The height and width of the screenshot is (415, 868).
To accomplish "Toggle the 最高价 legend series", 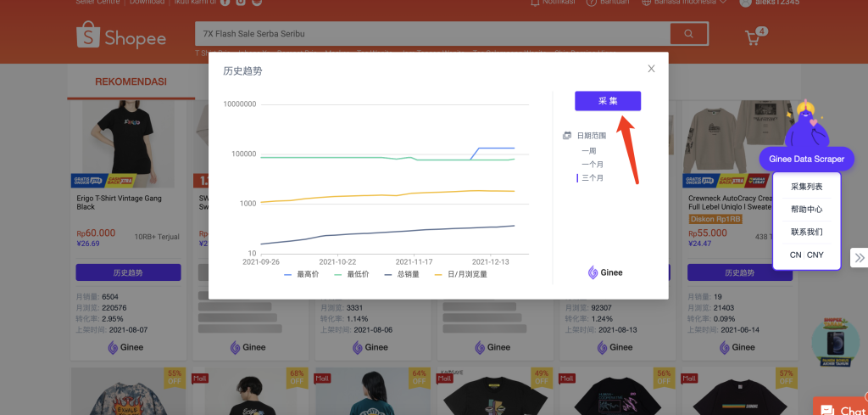I will (303, 274).
